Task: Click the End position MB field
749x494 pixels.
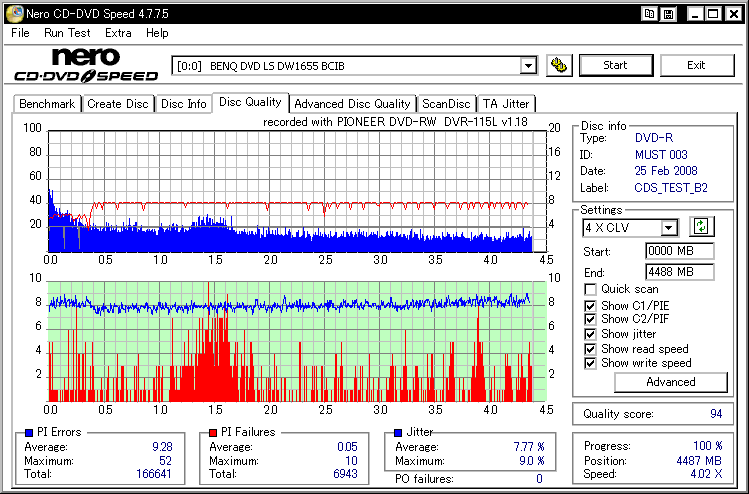Action: 679,272
